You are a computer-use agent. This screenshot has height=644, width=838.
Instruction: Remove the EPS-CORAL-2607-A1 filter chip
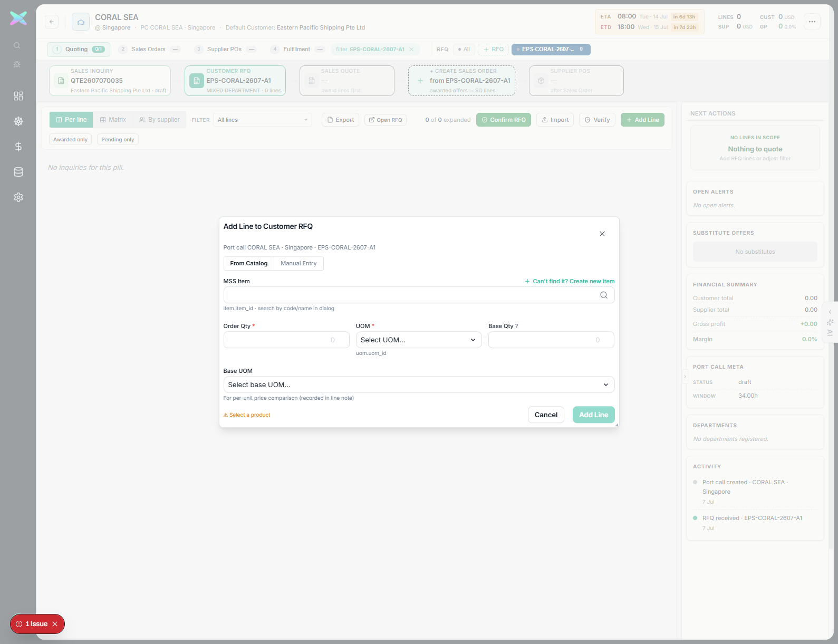point(411,50)
